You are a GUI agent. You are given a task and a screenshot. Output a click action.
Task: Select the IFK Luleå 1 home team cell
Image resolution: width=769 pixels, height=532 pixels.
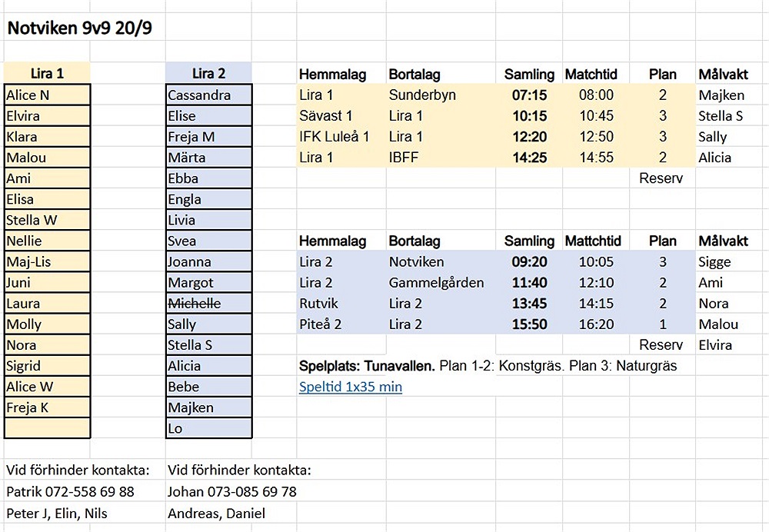tap(335, 137)
